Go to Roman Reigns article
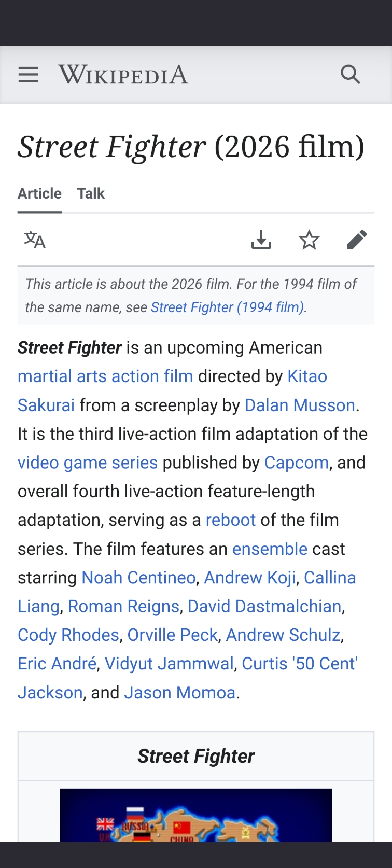The image size is (392, 868). 123,606
